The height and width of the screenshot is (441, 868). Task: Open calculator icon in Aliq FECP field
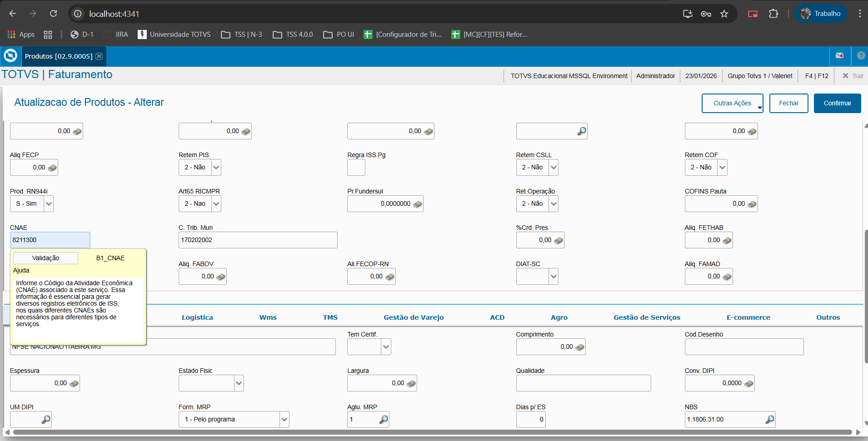[52, 168]
